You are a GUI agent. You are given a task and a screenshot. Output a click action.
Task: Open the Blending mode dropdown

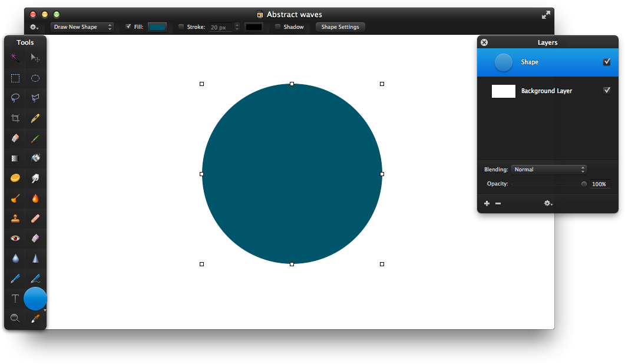548,169
